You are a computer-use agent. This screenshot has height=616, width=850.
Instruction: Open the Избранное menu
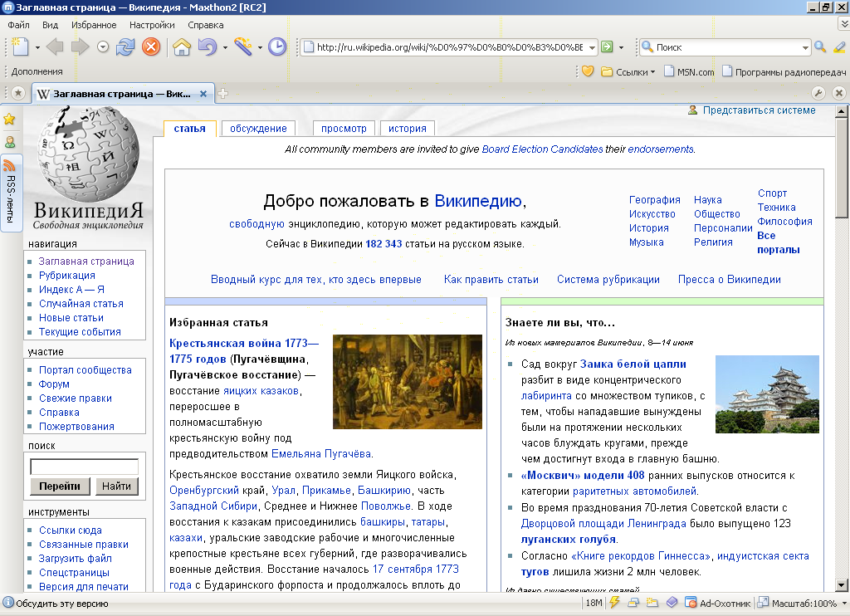tap(94, 25)
